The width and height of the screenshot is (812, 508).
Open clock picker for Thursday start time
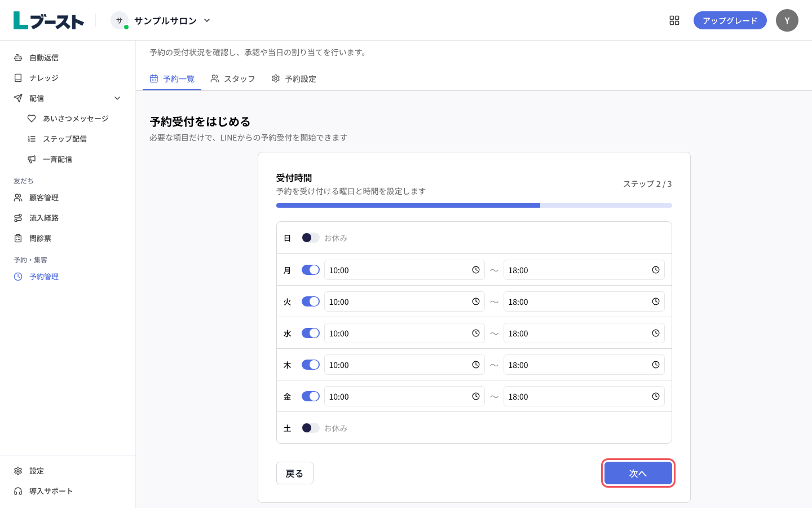tap(476, 365)
